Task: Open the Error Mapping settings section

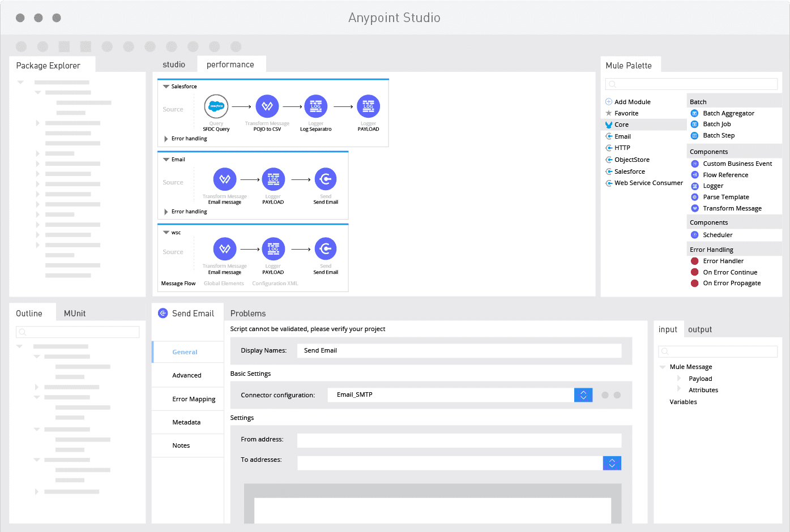Action: tap(194, 399)
